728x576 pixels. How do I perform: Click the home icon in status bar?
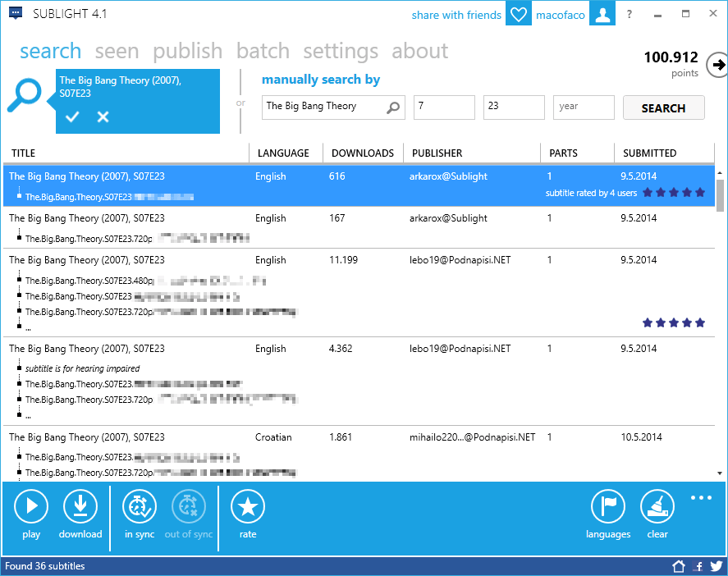pos(679,566)
